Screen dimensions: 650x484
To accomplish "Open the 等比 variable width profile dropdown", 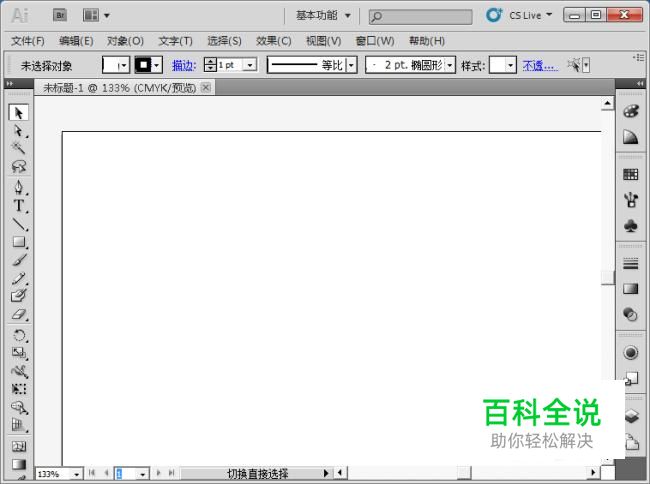I will tap(352, 65).
